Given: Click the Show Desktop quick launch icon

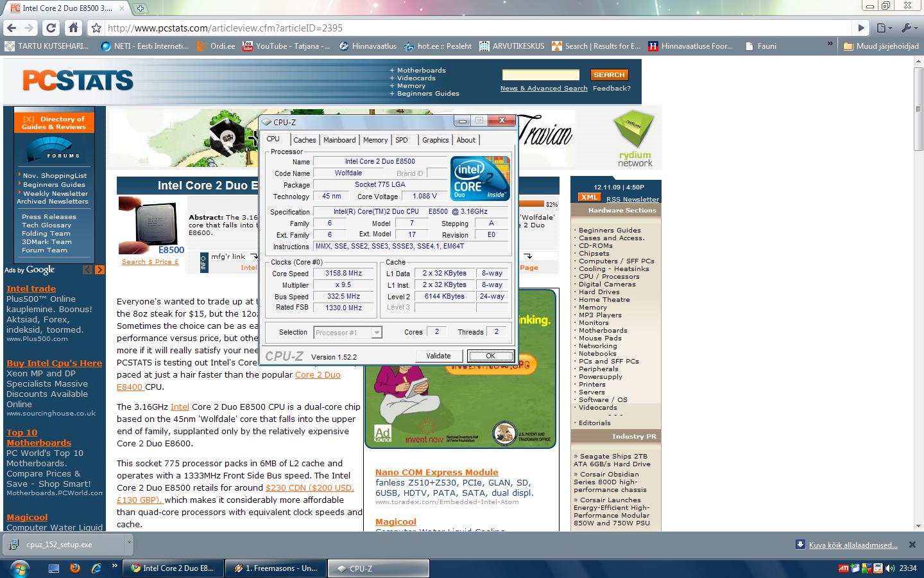Looking at the screenshot, I should point(54,568).
